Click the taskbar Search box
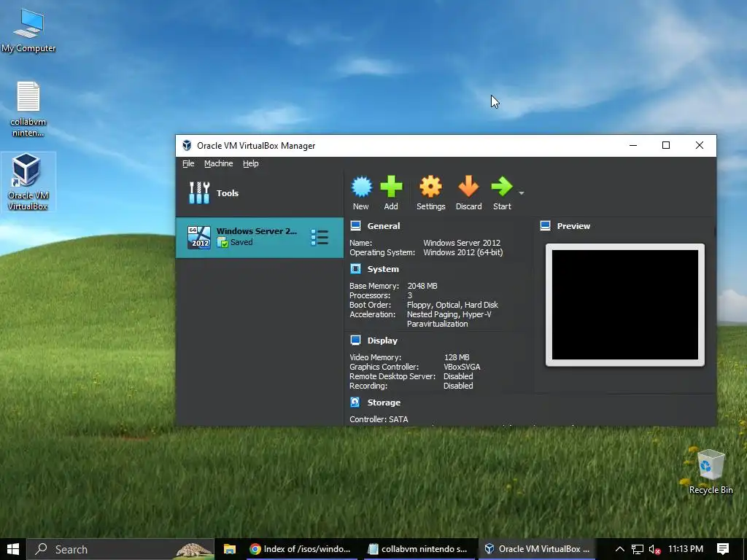Screen dimensions: 747x560 click(120, 549)
